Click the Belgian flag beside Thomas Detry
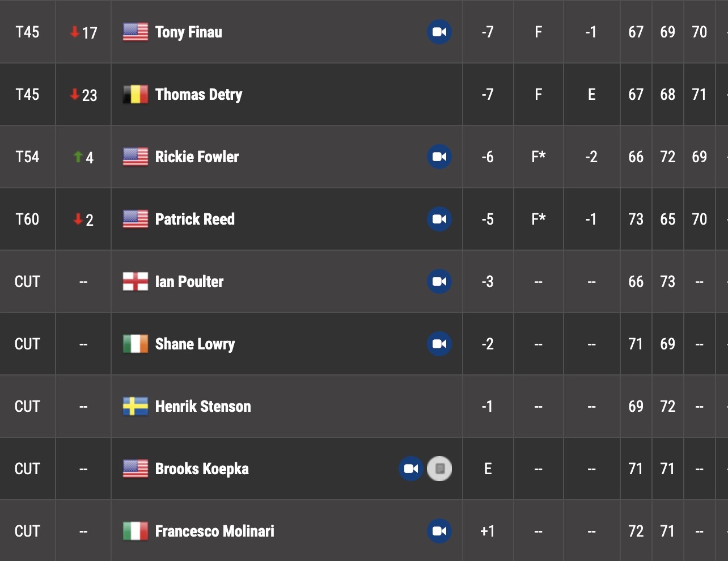Image resolution: width=728 pixels, height=561 pixels. pos(136,94)
